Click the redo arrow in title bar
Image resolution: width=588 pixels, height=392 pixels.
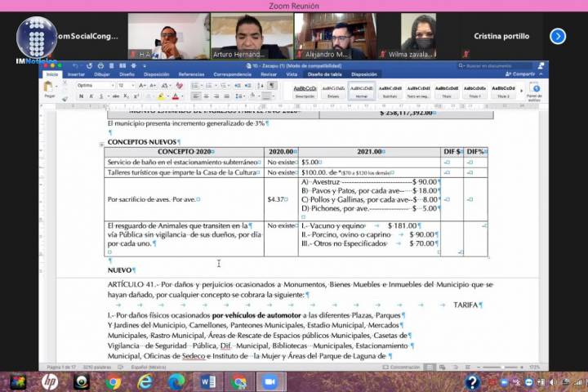point(89,66)
